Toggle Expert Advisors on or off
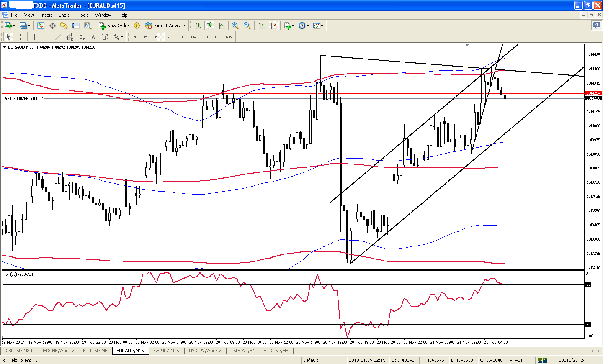603x364 pixels. (165, 26)
